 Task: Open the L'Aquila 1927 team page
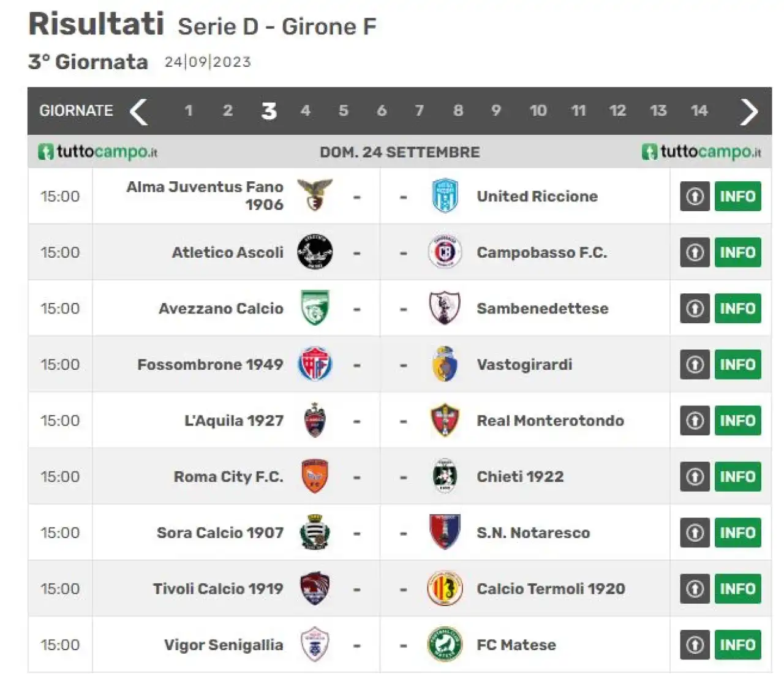[x=234, y=421]
